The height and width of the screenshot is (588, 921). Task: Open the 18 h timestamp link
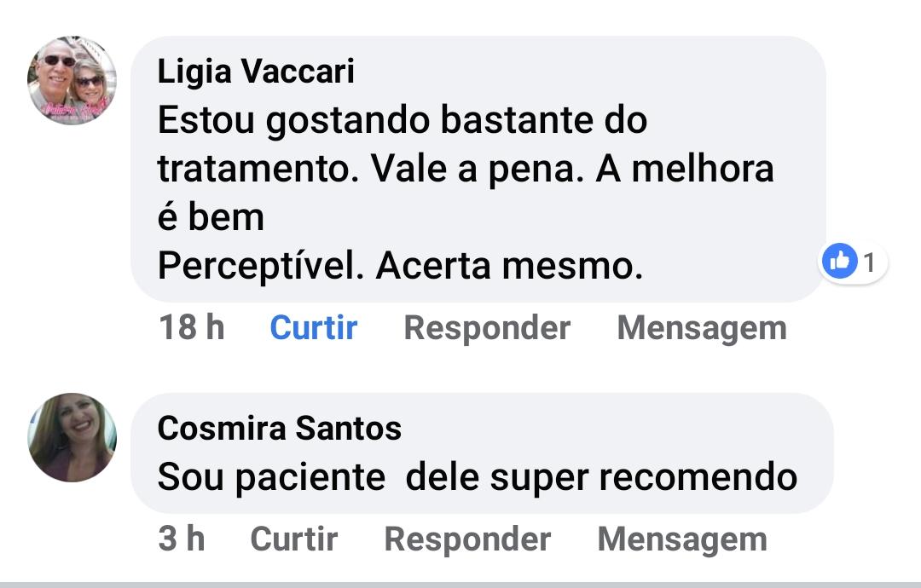coord(192,327)
